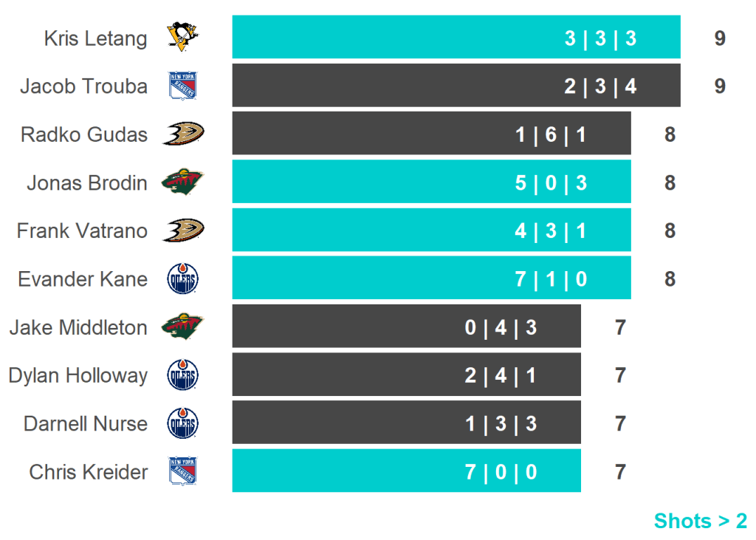Select the Ducks logo beside Frank Vatrano
Viewport: 756px width, 540px height.
pos(182,230)
